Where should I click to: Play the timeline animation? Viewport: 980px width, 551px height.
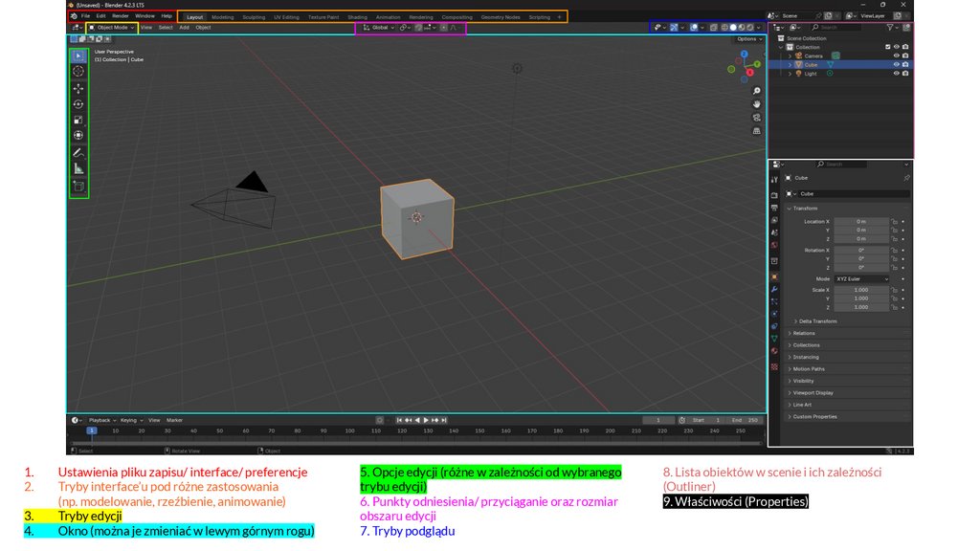[426, 420]
